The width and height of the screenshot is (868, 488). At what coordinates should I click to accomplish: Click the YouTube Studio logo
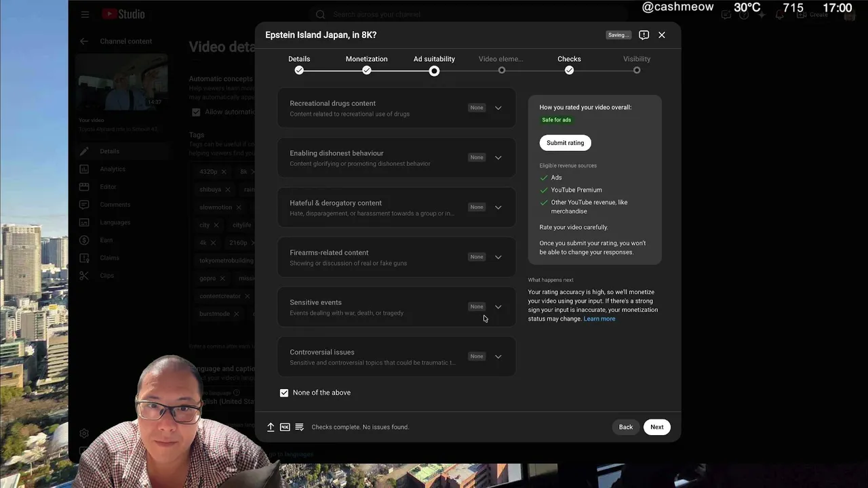[x=123, y=14]
